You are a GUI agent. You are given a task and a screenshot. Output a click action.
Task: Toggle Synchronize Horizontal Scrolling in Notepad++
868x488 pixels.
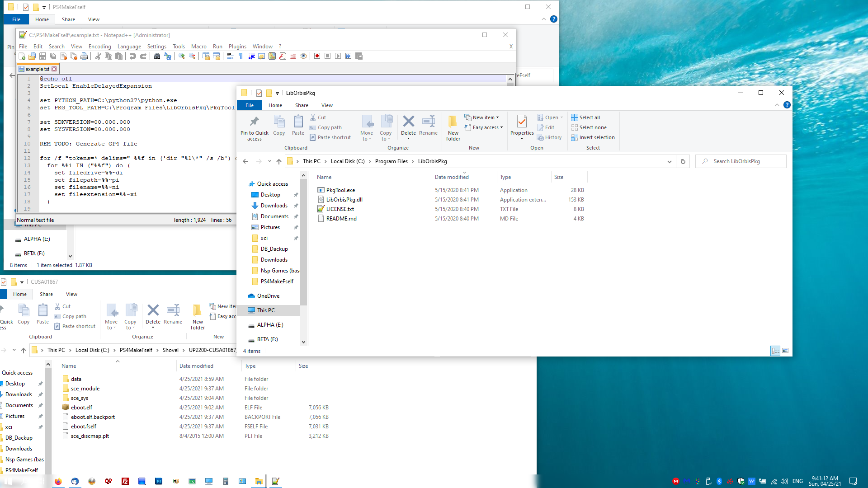coord(217,56)
